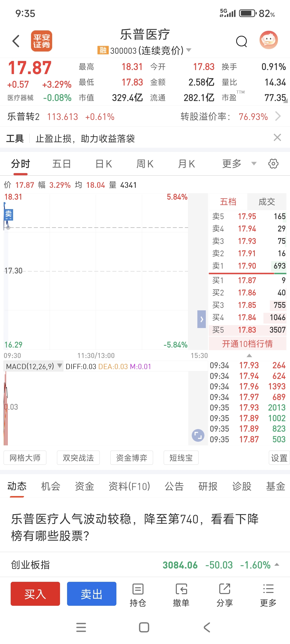Switch to the 月K chart tab

pyautogui.click(x=186, y=164)
